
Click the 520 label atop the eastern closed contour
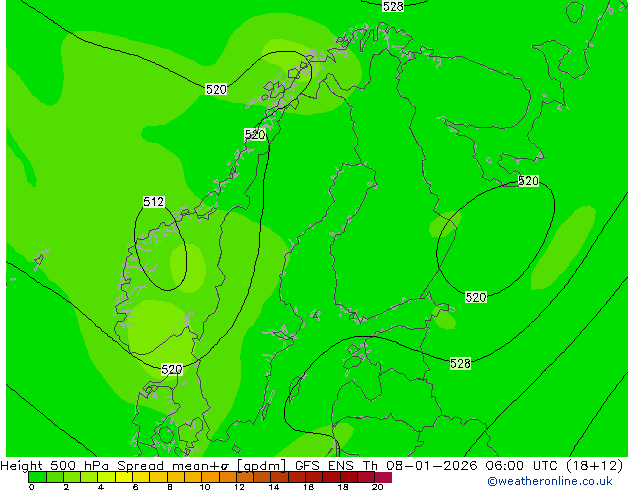[x=528, y=180]
